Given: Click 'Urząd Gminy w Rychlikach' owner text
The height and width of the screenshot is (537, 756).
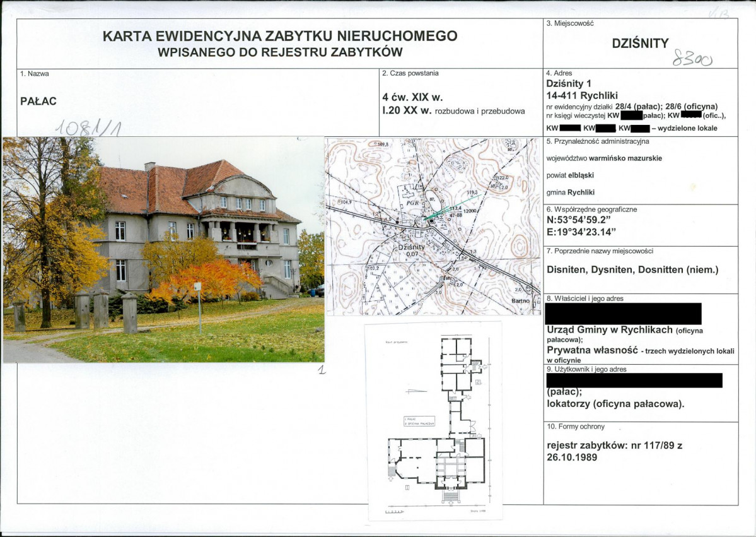Looking at the screenshot, I should [x=610, y=330].
